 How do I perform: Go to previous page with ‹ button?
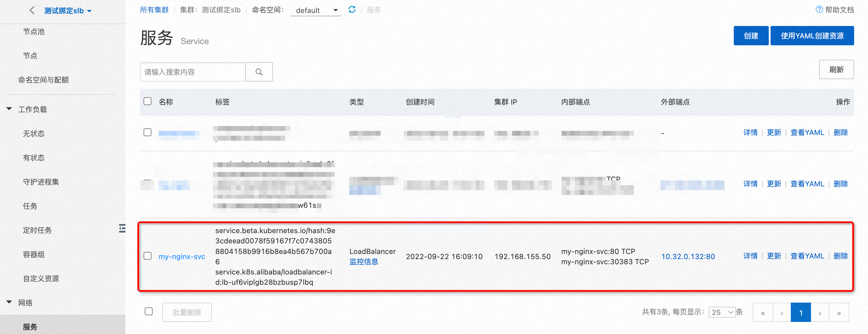(781, 313)
